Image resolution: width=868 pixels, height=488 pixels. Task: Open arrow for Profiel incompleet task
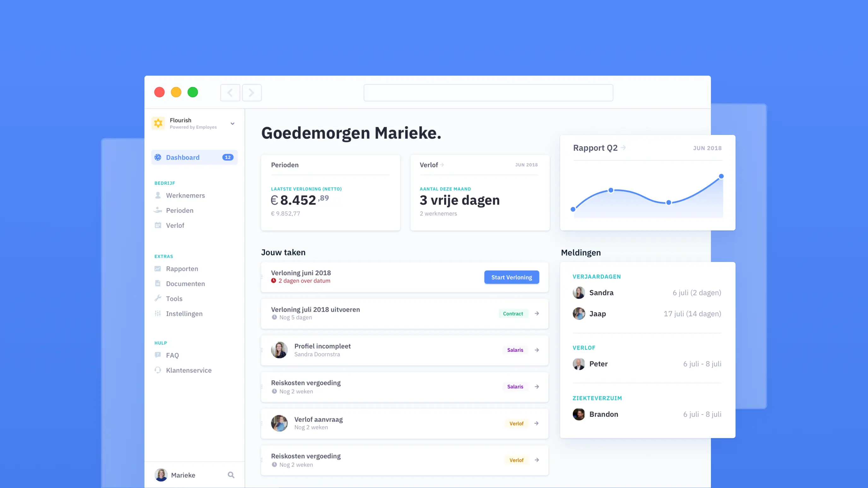point(537,350)
